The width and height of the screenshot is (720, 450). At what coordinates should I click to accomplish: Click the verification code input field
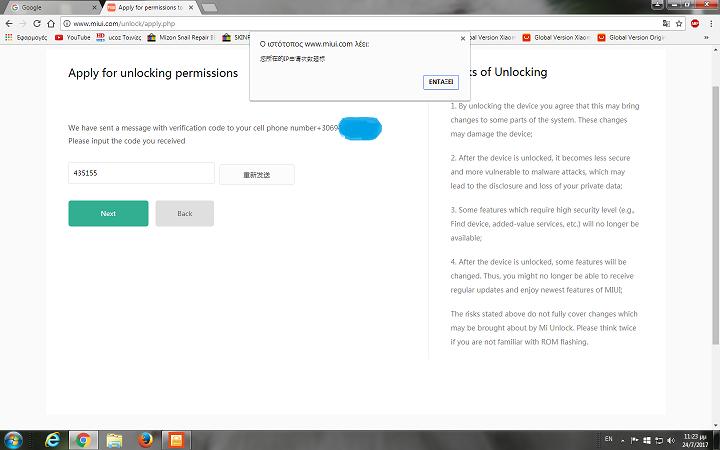coord(141,173)
